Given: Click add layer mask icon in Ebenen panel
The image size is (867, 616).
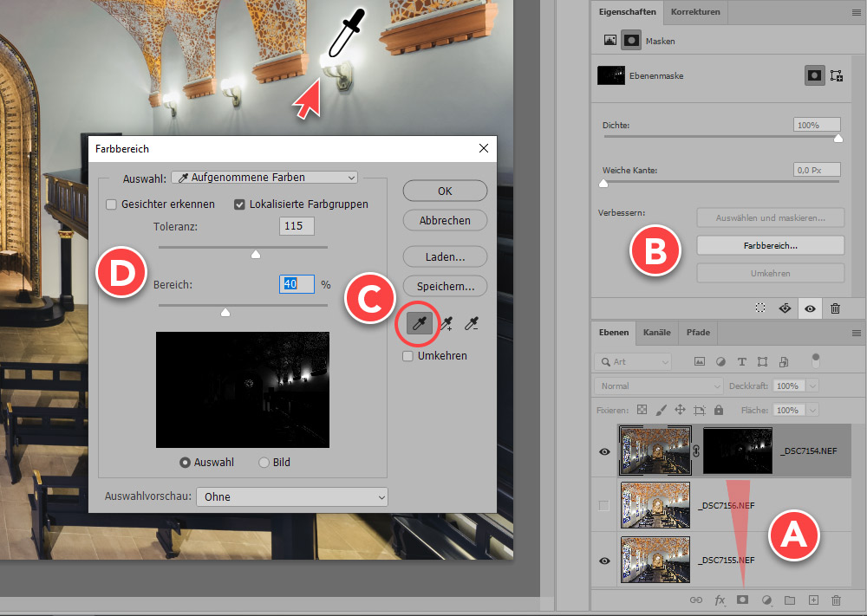Looking at the screenshot, I should click(x=742, y=600).
